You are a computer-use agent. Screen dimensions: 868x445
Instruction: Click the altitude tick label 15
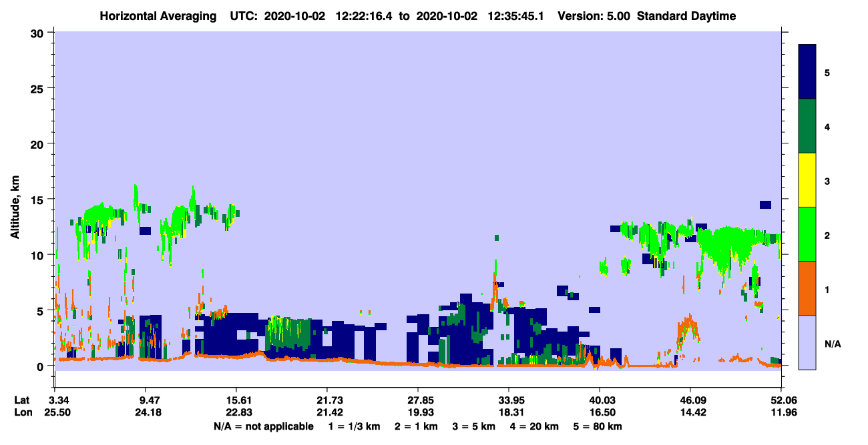coord(39,199)
